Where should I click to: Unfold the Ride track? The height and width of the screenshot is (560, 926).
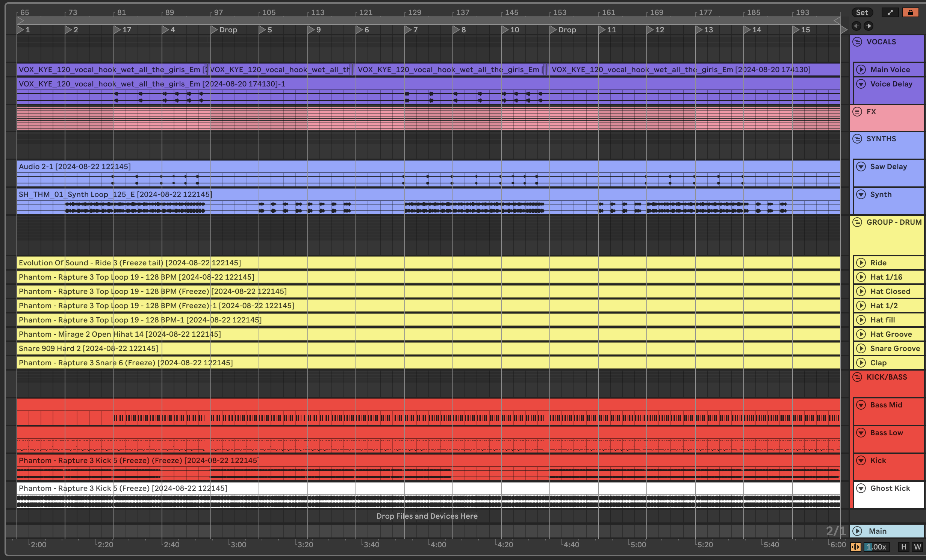pyautogui.click(x=861, y=263)
